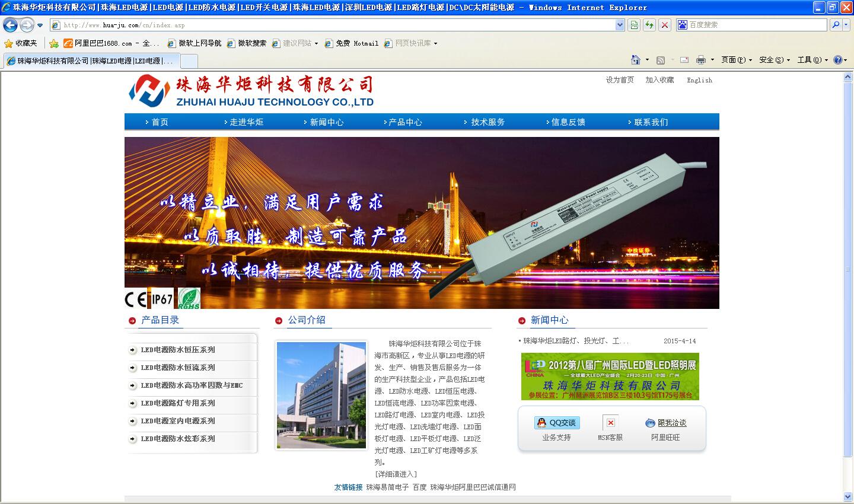Open news item 珠海华炬LED路灯、投光灯
Screen dimensions: 854x504
576,341
